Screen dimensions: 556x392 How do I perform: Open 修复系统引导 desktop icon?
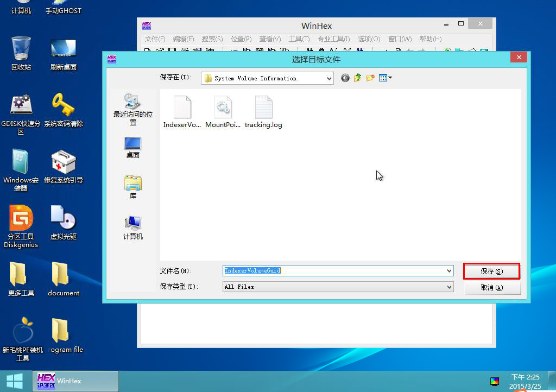coord(64,167)
